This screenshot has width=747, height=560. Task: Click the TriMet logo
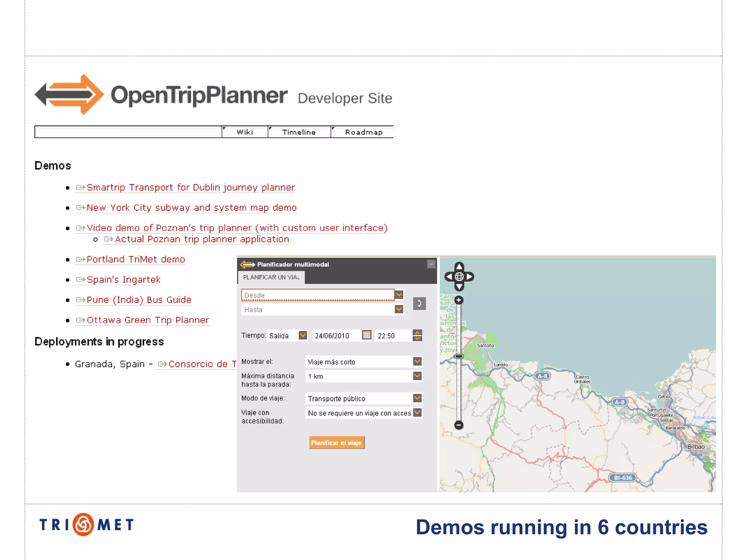click(86, 525)
